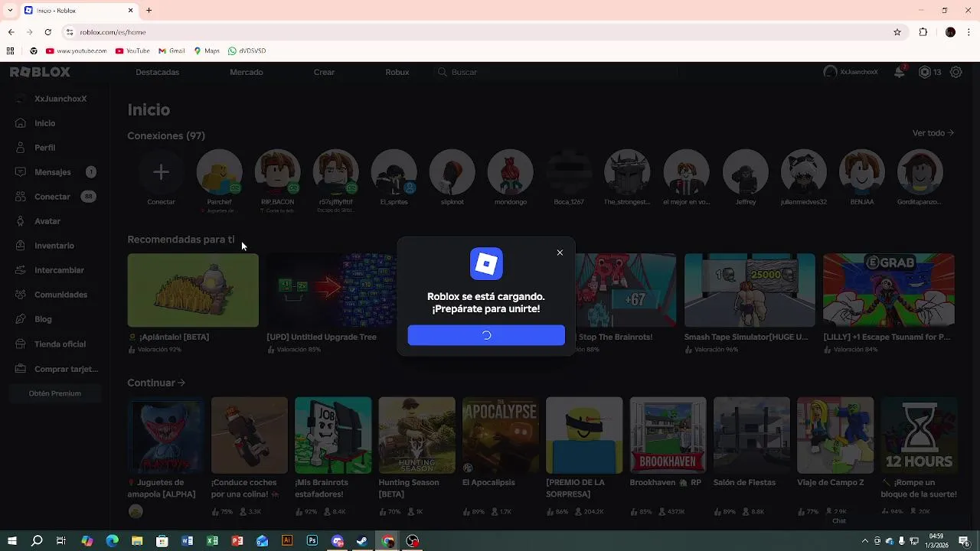This screenshot has width=980, height=551.
Task: Open mondongo friend avatar
Action: point(510,172)
